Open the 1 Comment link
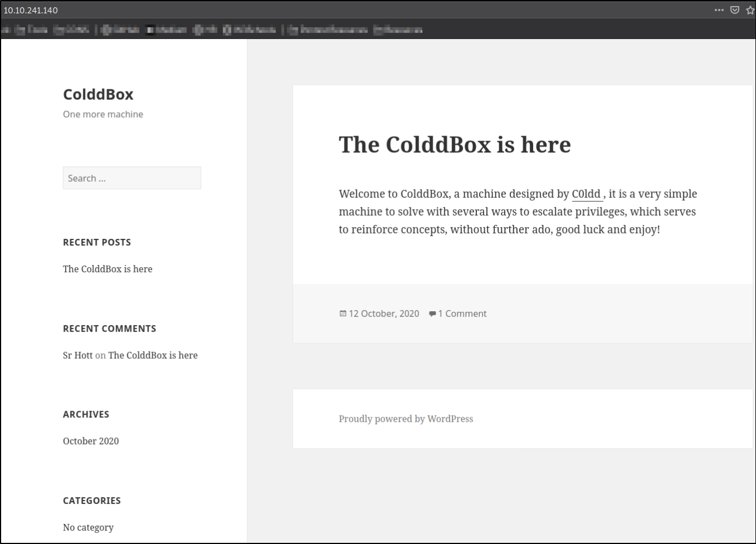756x544 pixels. 462,313
